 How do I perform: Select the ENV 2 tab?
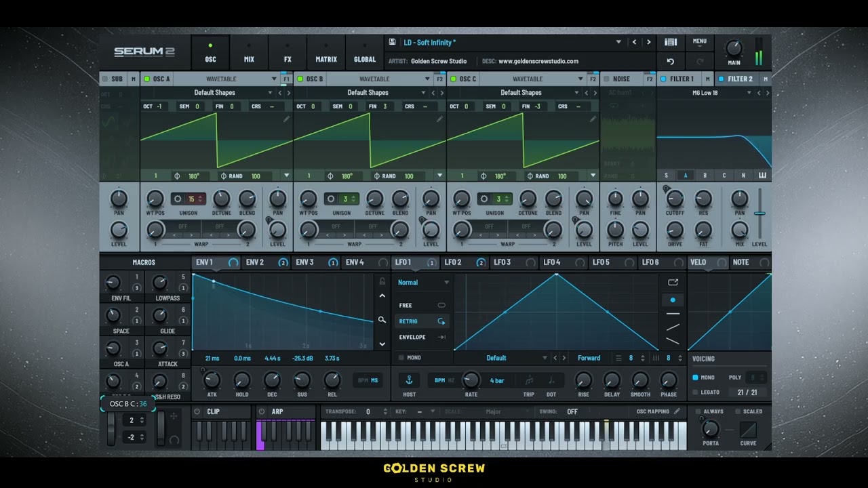tap(265, 262)
